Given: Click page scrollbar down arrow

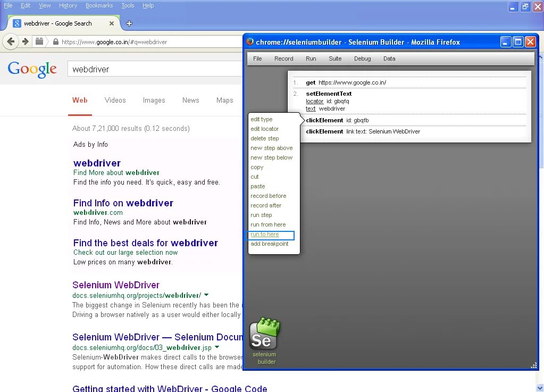Looking at the screenshot, I should (x=540, y=388).
